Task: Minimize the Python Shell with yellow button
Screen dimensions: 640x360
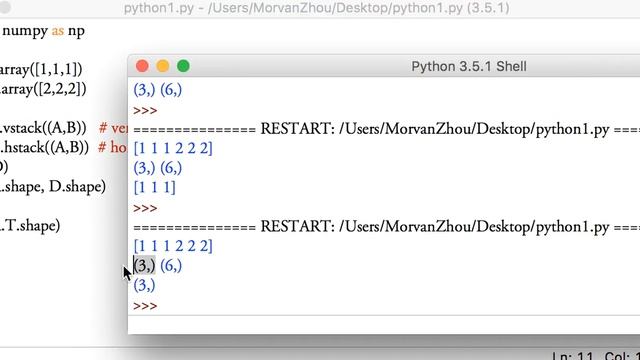Action: click(x=162, y=66)
